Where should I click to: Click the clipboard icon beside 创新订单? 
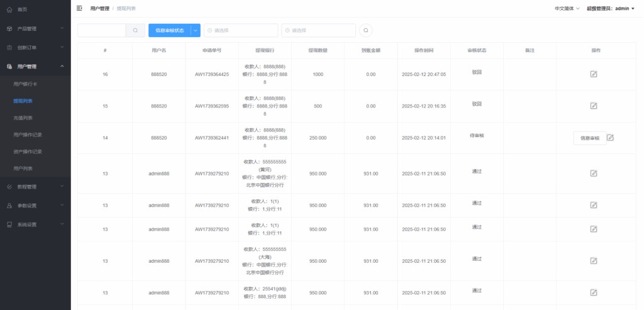9,48
